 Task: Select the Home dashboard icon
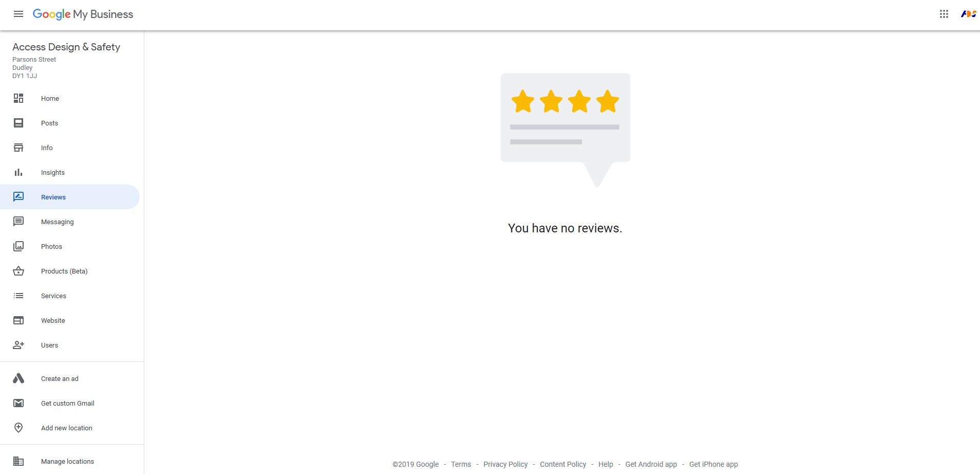point(18,98)
